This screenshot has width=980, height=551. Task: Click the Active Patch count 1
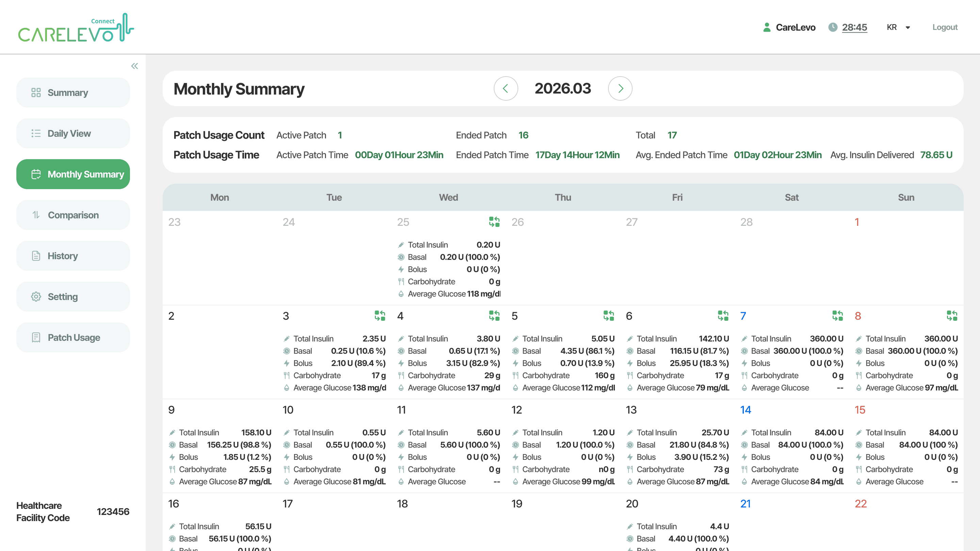pyautogui.click(x=340, y=135)
